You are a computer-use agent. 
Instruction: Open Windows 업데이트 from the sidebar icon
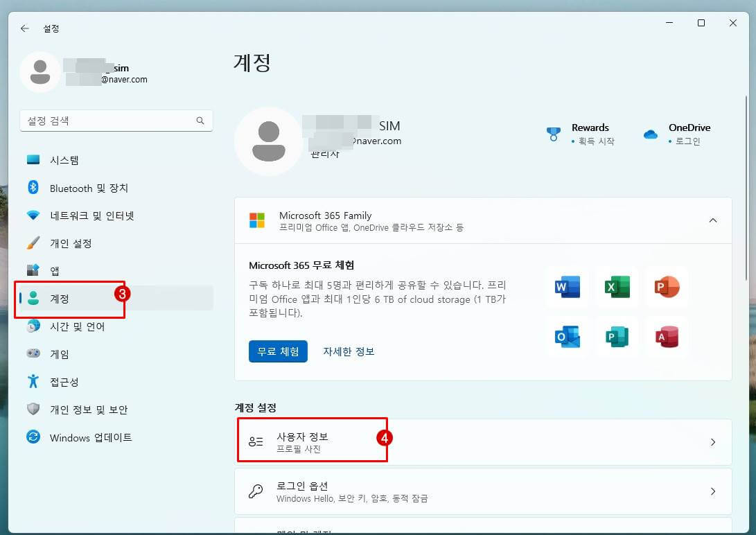tap(33, 437)
